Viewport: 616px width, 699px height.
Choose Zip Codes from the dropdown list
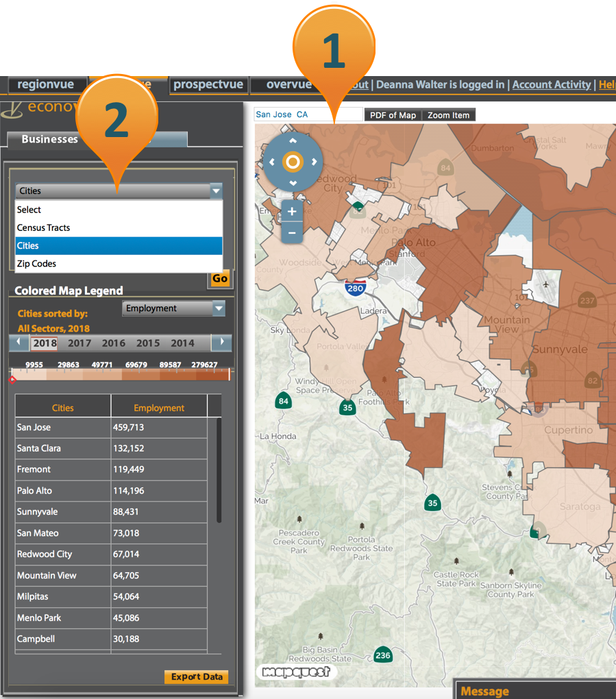pos(119,263)
